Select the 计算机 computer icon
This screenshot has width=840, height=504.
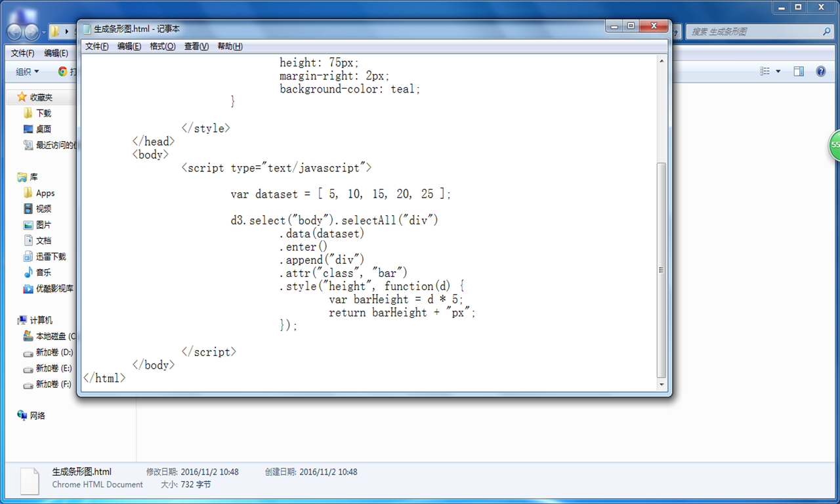(x=22, y=320)
